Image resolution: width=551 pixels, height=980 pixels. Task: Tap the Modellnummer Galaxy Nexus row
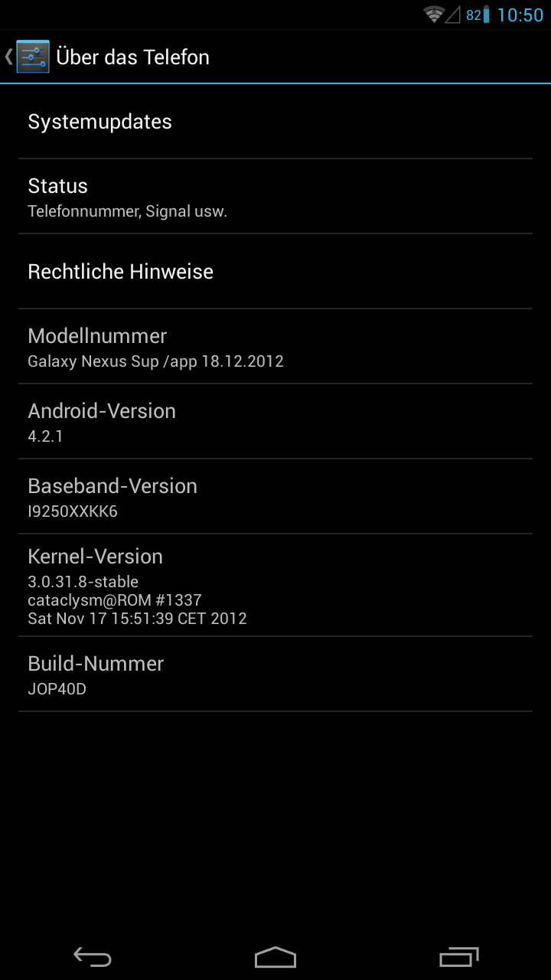click(275, 347)
